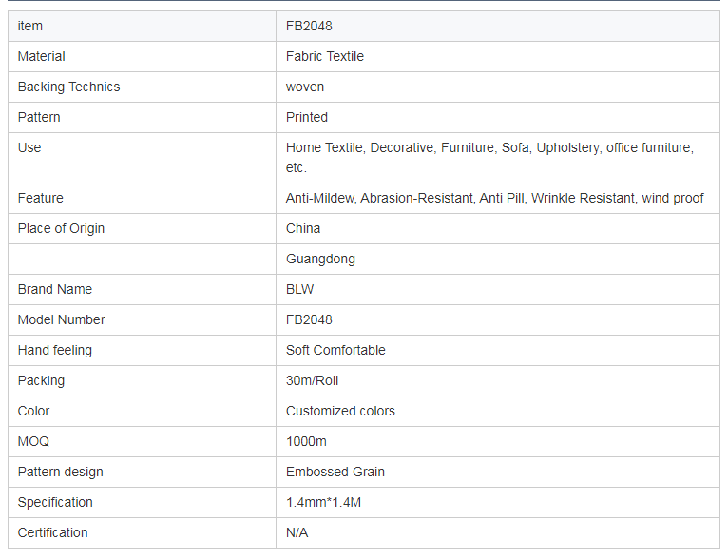Click the 'woven' value cell
This screenshot has width=728, height=560.
click(305, 87)
